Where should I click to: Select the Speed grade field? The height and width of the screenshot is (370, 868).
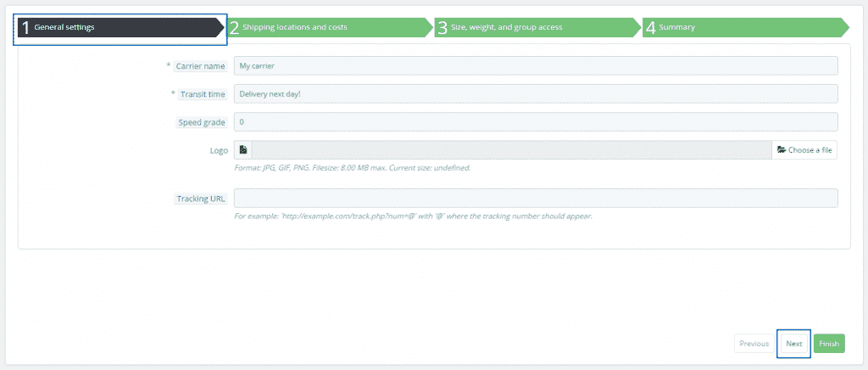click(536, 122)
